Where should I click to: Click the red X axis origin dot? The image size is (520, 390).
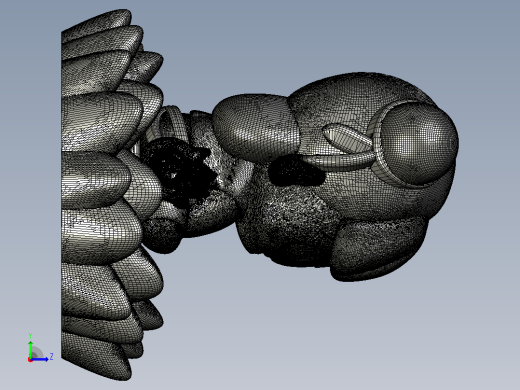(30, 360)
